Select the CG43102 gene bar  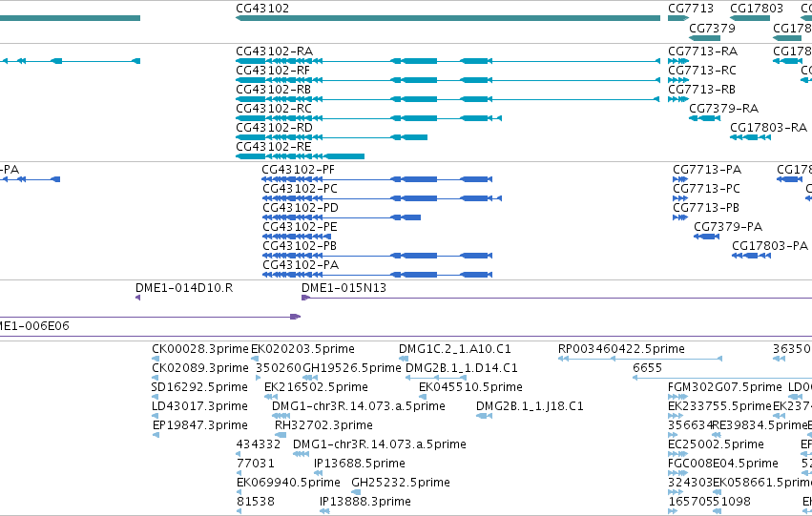448,18
